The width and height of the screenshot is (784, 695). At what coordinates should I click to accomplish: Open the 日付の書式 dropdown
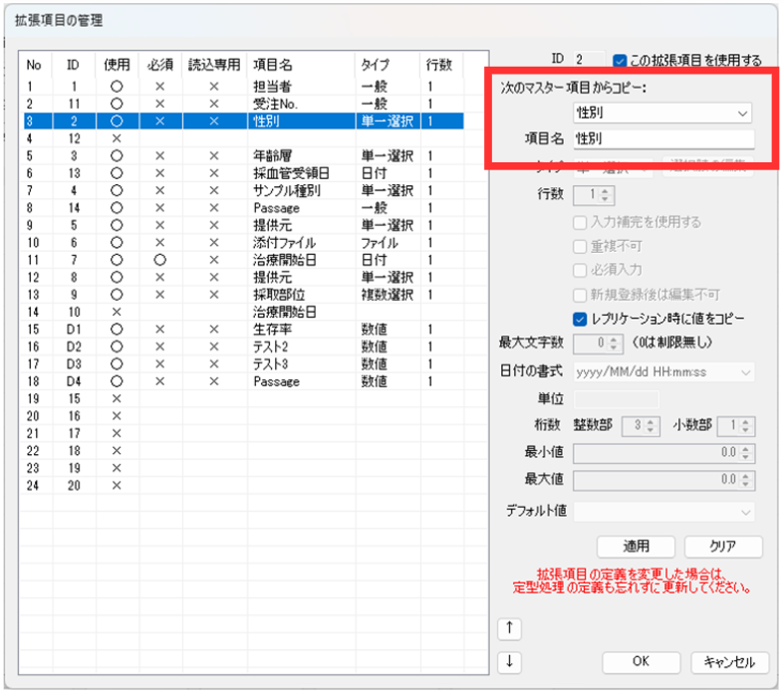(663, 371)
